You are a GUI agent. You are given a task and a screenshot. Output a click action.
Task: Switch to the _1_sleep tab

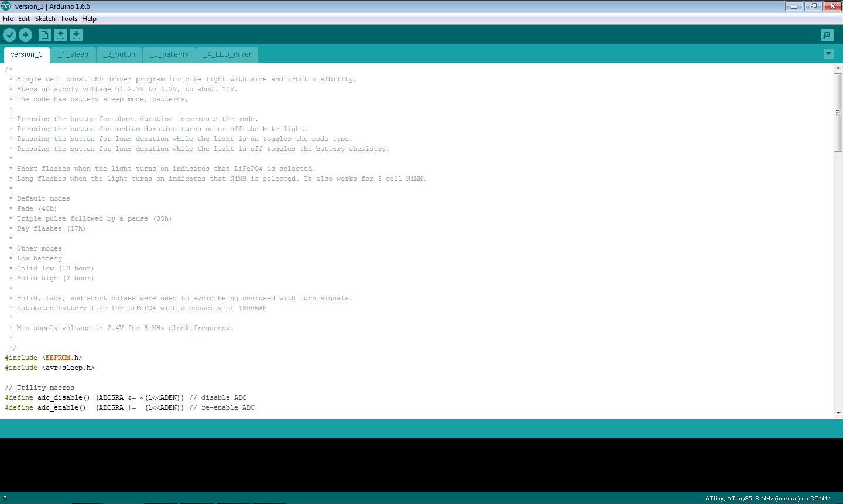coord(73,54)
